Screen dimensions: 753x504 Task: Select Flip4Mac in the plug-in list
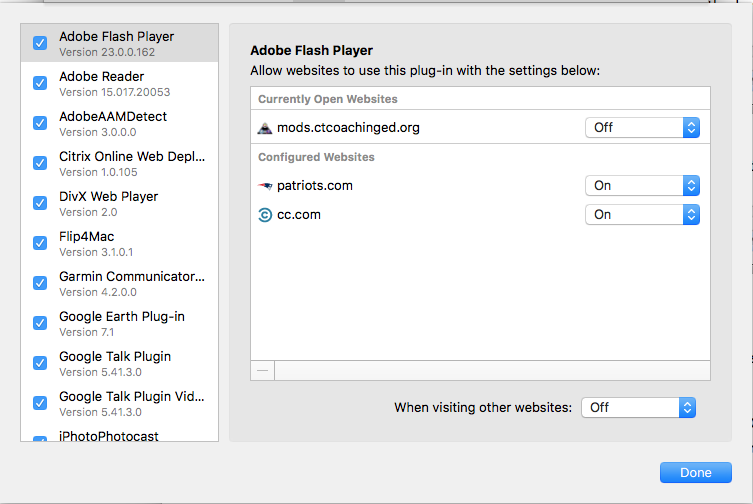point(120,244)
